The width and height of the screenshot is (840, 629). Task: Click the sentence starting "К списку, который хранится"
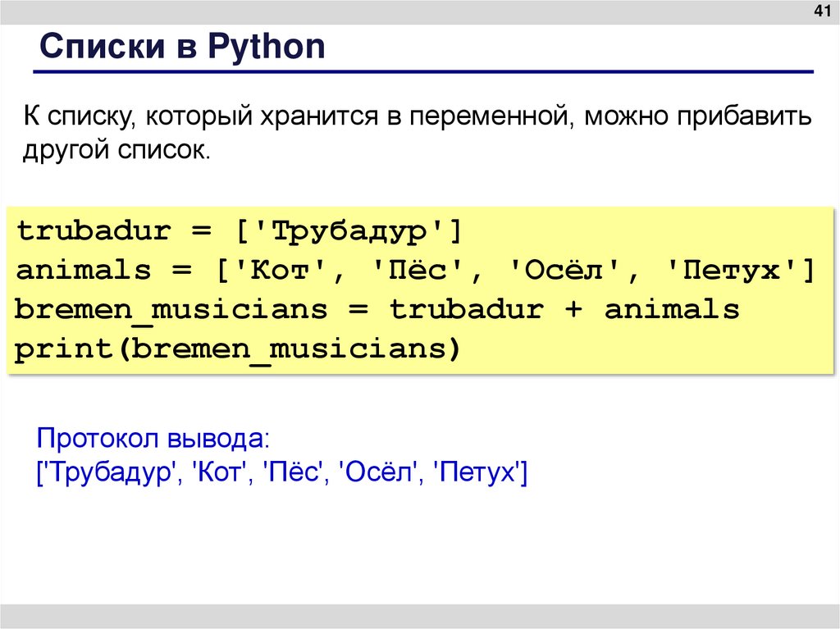click(x=417, y=116)
